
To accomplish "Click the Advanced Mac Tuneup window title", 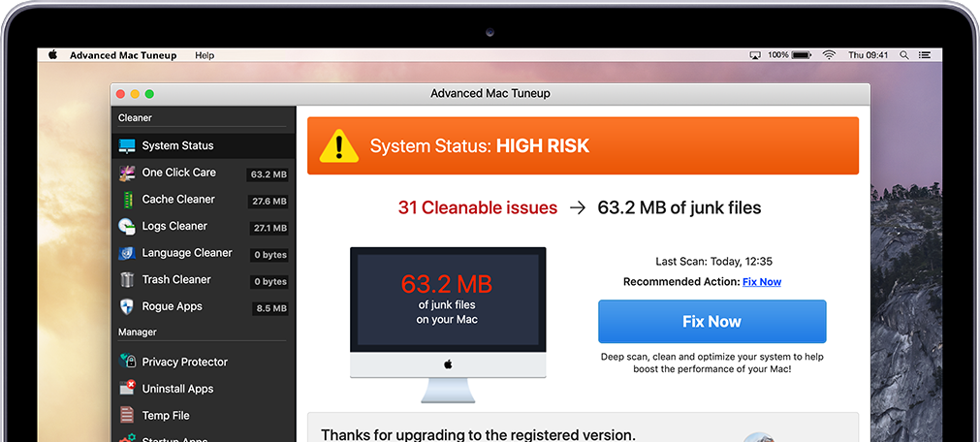I will tap(490, 94).
